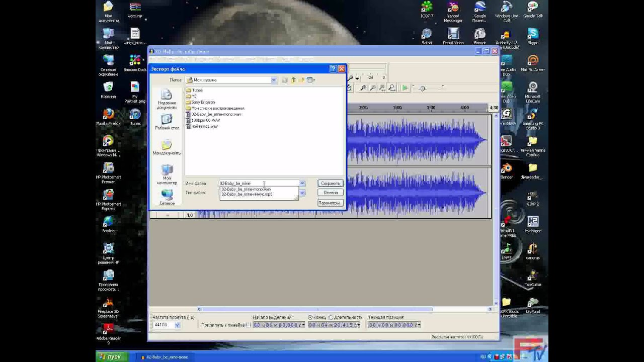
Task: Select the MJ folder in file list
Action: coord(191,96)
